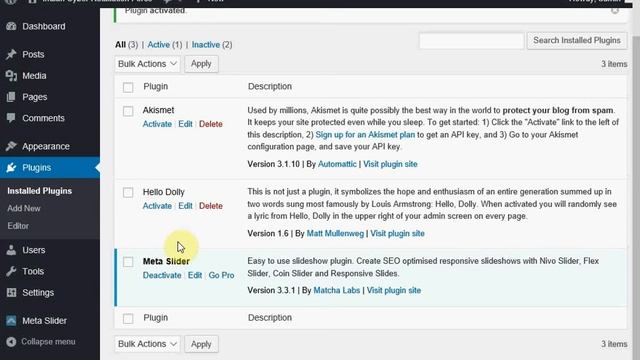
Task: Open the Comments menu
Action: tap(43, 118)
